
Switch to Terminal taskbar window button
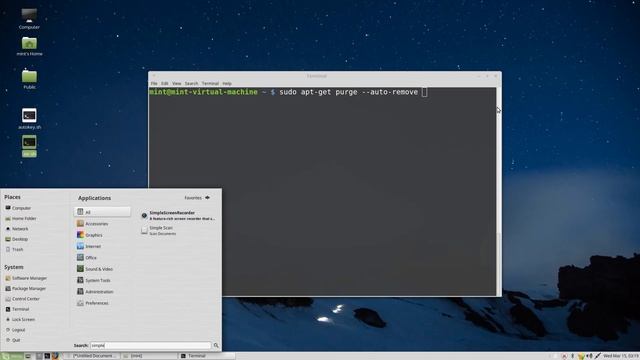click(207, 356)
